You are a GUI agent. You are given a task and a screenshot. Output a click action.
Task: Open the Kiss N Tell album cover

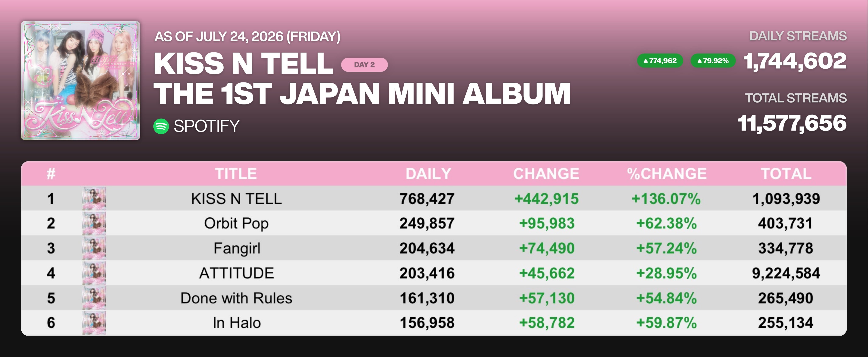(81, 81)
